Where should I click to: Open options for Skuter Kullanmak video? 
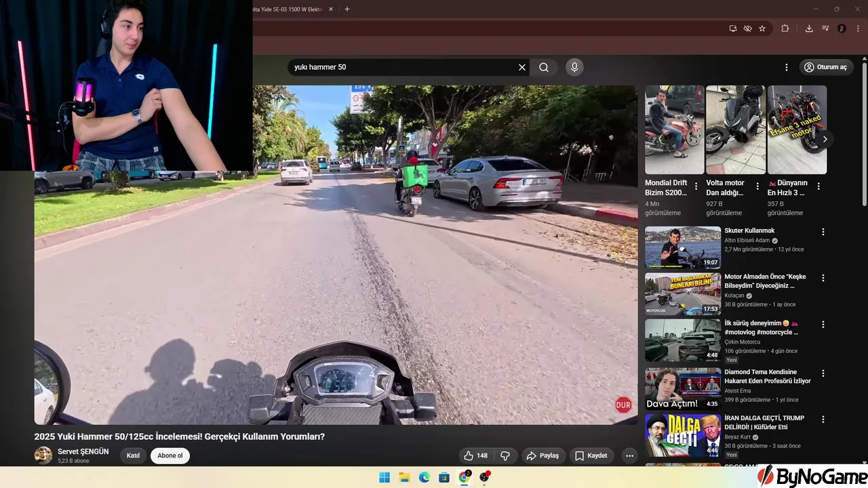pos(823,232)
